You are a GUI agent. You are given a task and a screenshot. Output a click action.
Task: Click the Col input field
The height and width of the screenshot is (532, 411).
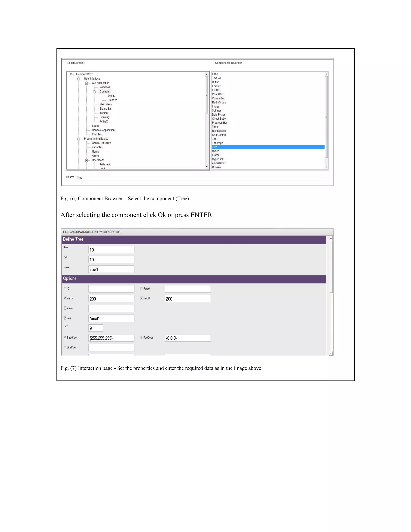[111, 259]
